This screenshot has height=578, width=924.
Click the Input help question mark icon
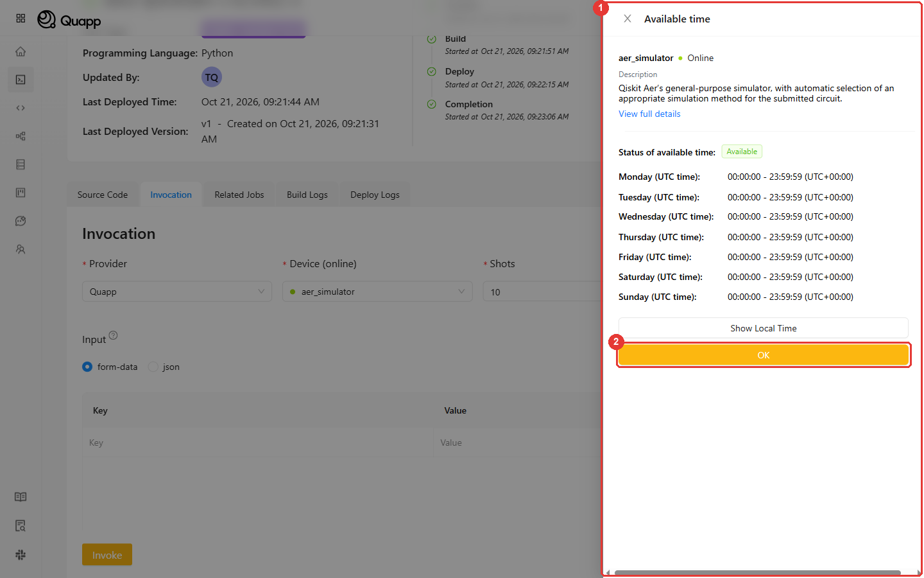(113, 335)
